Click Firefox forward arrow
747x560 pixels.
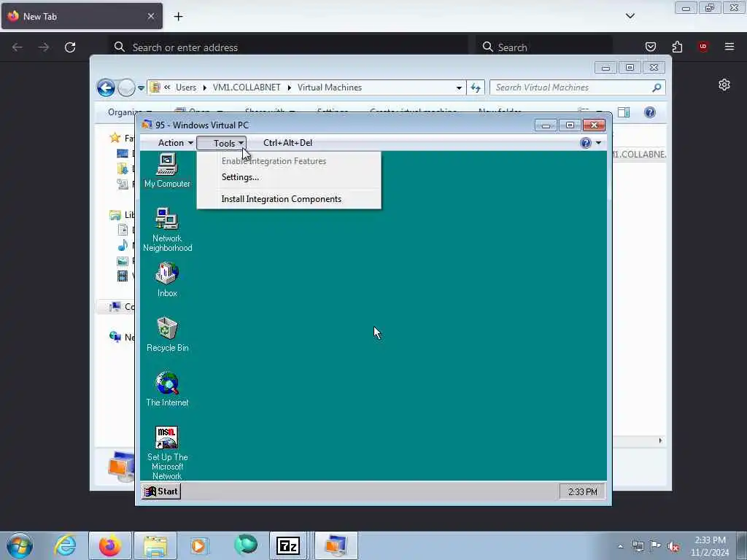point(43,47)
